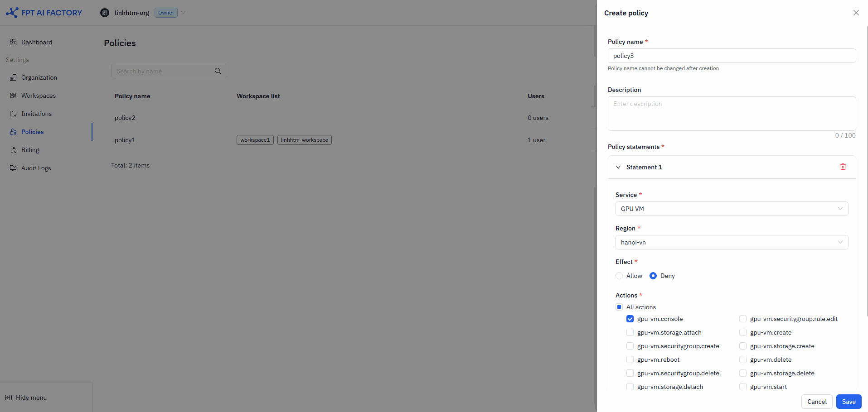Close the Create policy panel
This screenshot has height=412, width=868.
click(856, 13)
